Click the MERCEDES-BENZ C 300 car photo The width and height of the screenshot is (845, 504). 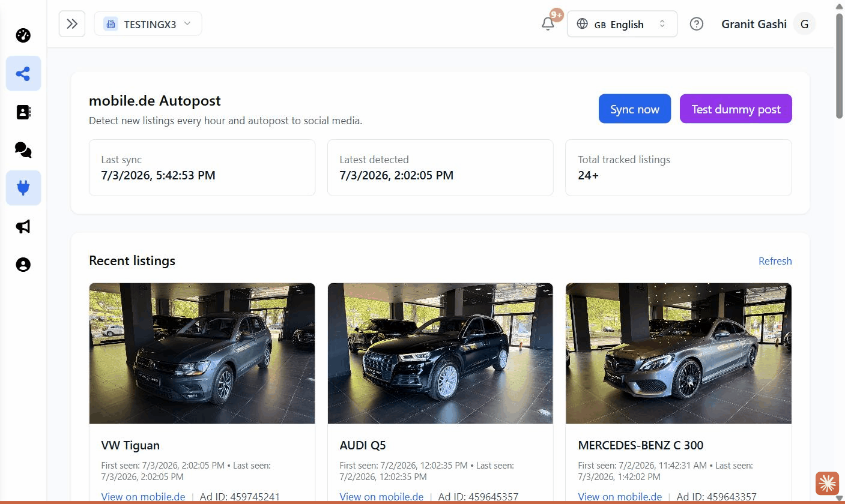[679, 353]
